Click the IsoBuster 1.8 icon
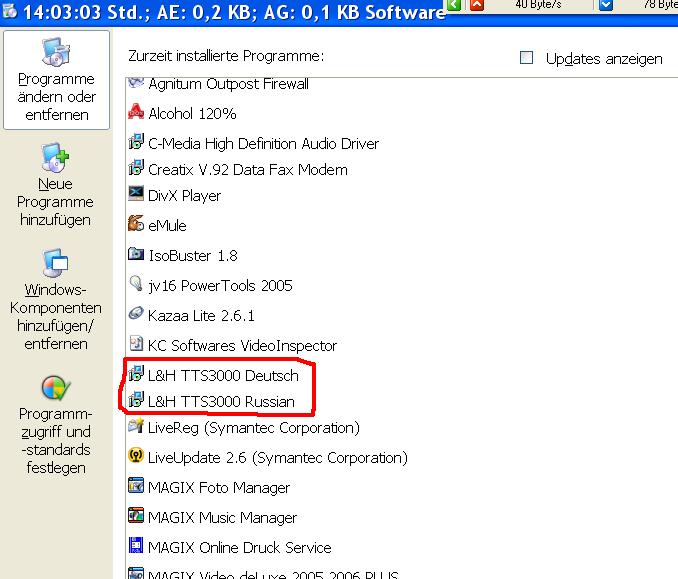This screenshot has height=579, width=678. 136,253
